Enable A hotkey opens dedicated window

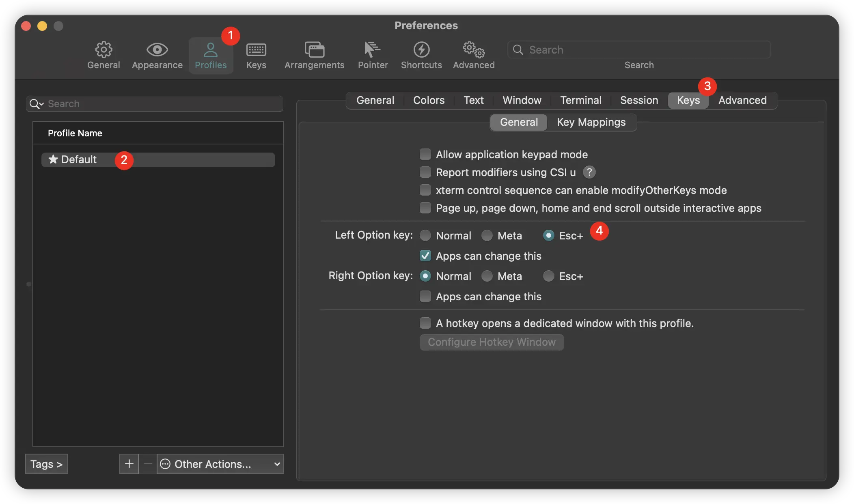(x=425, y=323)
